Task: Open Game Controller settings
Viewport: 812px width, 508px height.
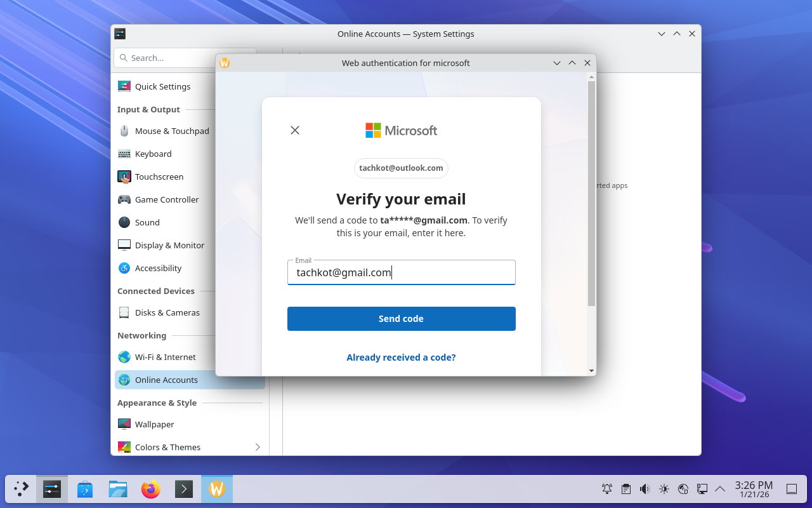Action: 166,199
